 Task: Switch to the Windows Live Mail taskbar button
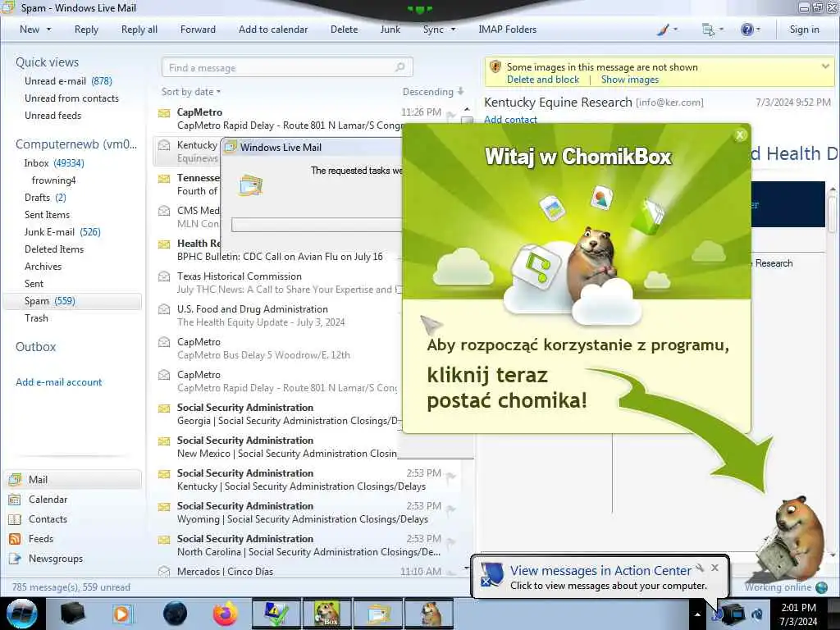pyautogui.click(x=377, y=614)
